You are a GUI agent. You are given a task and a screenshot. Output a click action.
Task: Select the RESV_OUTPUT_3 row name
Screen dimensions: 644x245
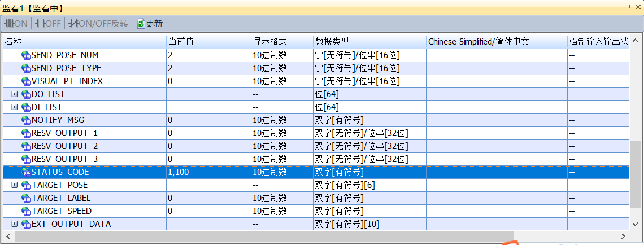[64, 159]
